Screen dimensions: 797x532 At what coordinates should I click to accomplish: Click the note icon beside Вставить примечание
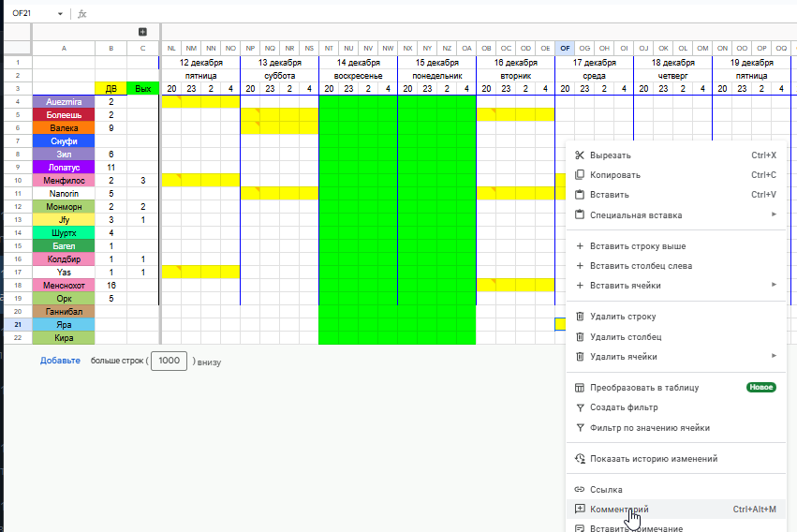click(580, 528)
